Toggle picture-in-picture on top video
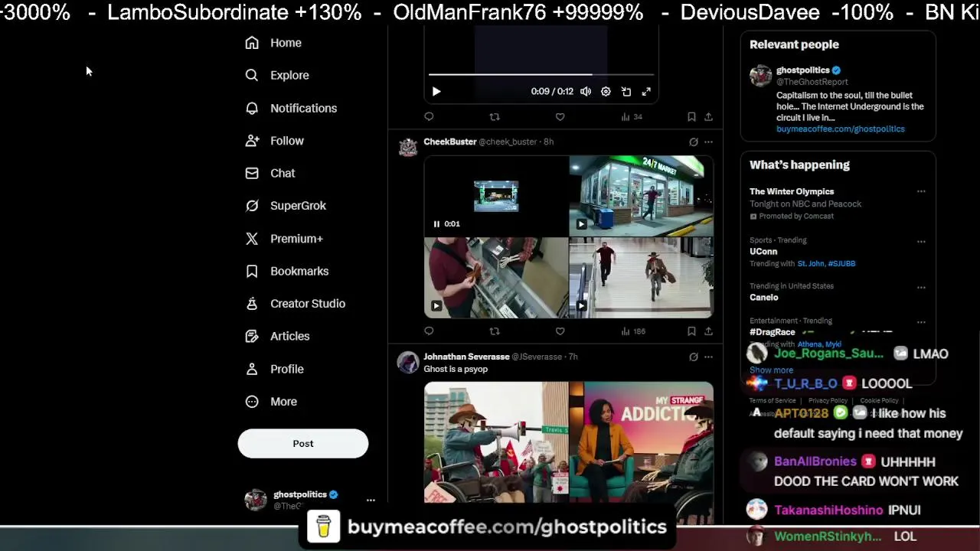 click(x=626, y=92)
